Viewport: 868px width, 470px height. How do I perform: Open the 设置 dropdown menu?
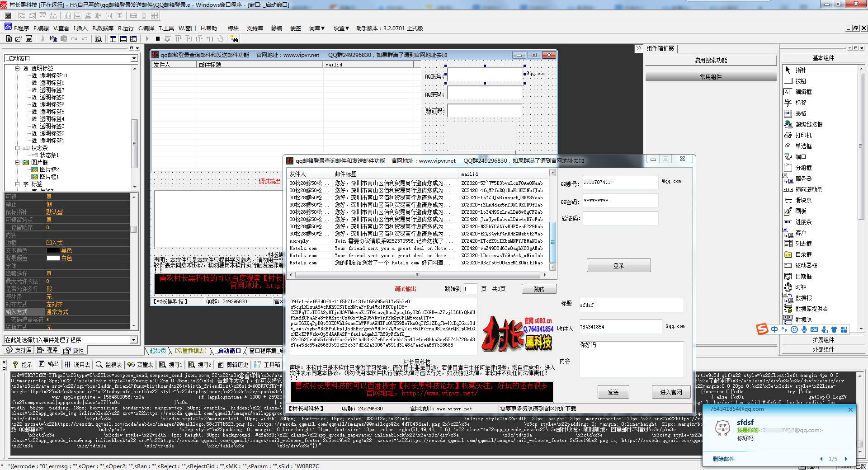click(x=341, y=28)
